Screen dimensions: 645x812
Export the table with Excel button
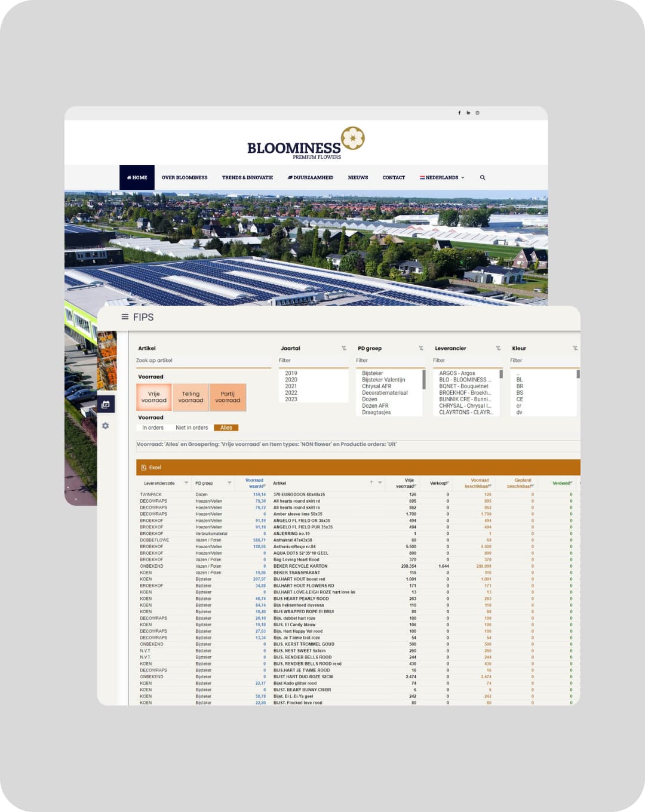coord(152,467)
